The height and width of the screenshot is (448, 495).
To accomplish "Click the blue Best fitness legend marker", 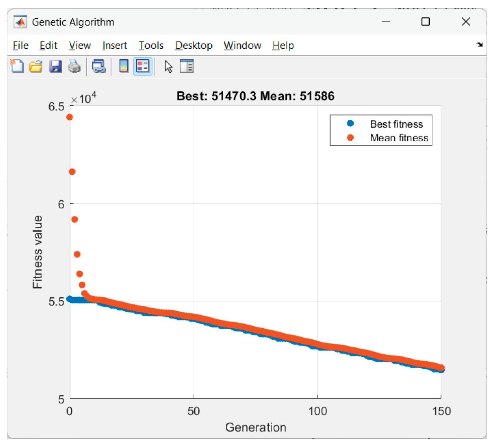I will (350, 124).
